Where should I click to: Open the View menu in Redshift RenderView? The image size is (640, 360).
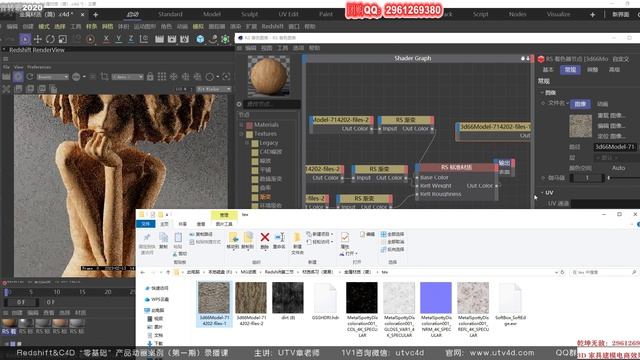coord(19,67)
